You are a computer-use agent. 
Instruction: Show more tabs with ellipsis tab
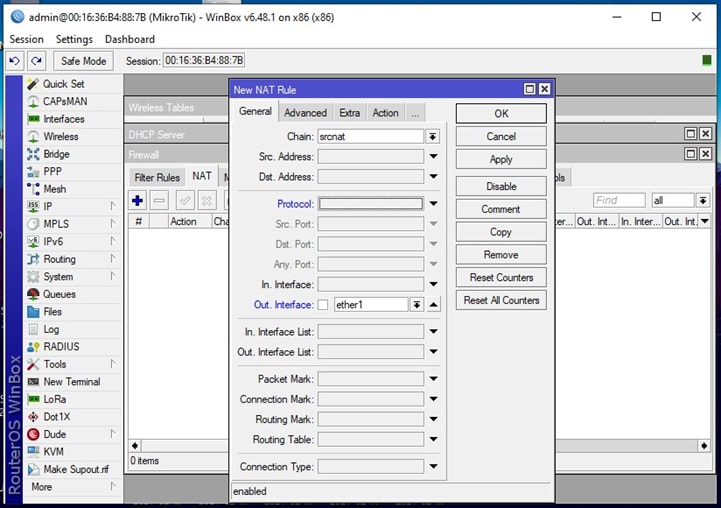point(415,113)
